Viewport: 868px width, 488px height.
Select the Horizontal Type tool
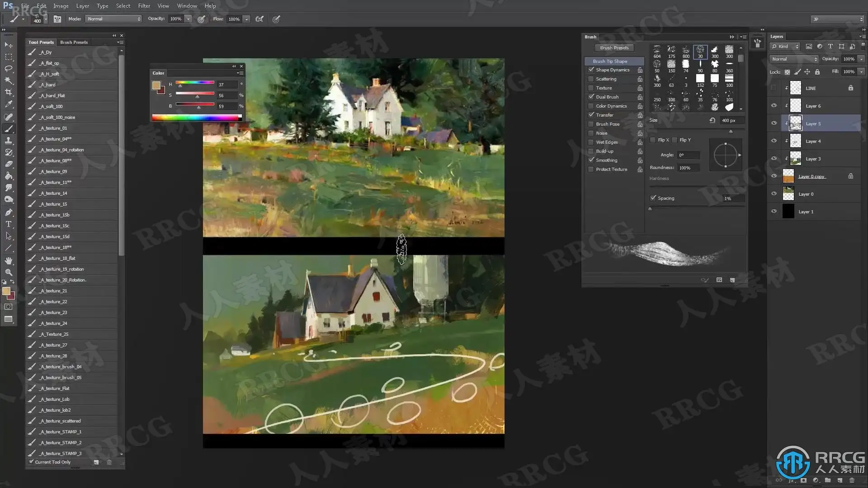point(9,224)
